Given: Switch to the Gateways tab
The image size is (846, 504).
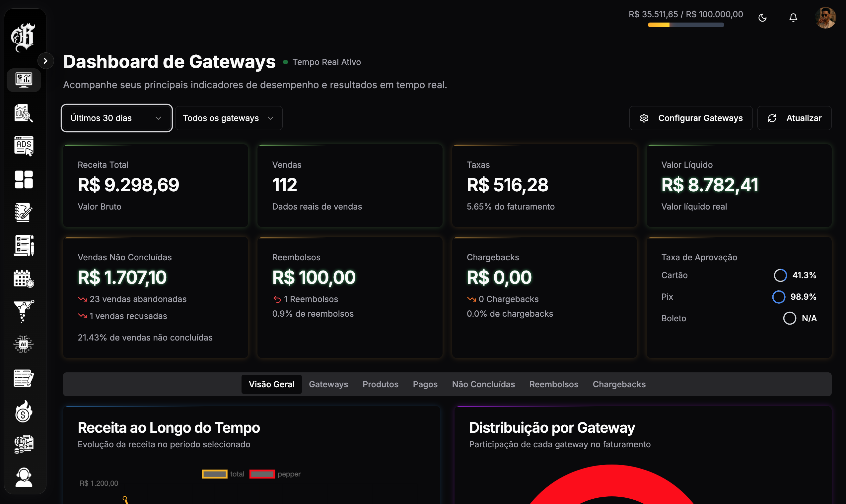Looking at the screenshot, I should (x=328, y=384).
